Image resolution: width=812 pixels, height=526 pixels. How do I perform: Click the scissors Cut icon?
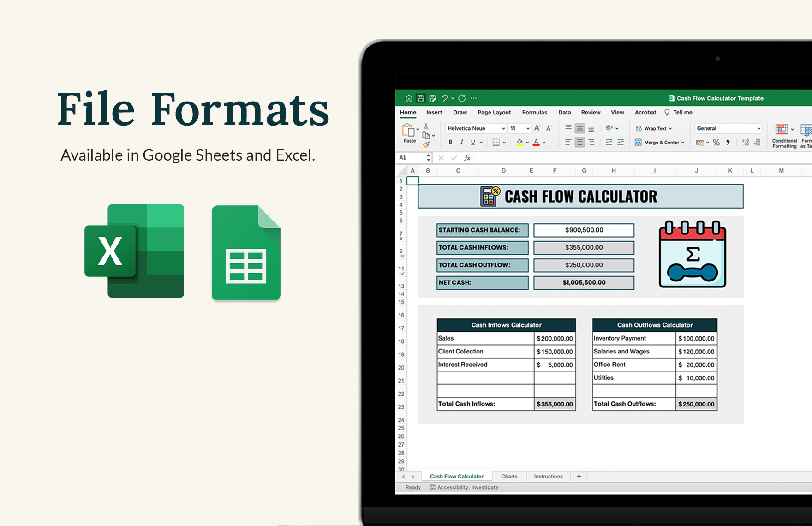(x=427, y=125)
